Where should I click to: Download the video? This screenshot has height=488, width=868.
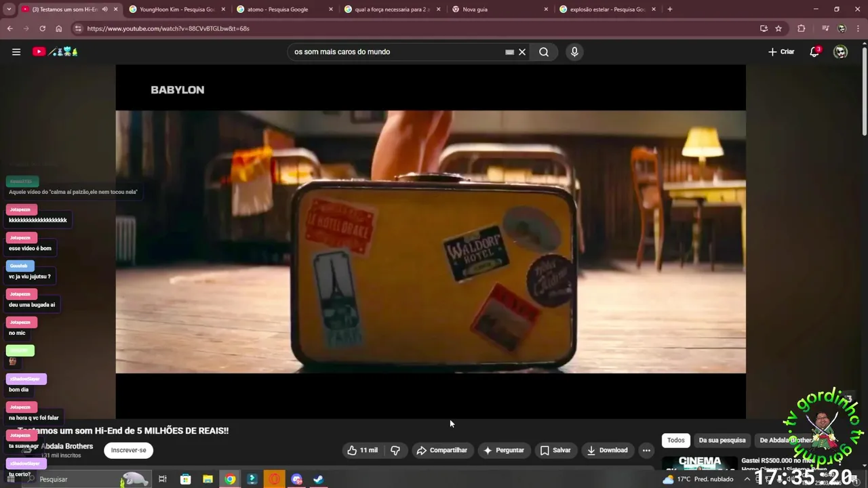pyautogui.click(x=608, y=450)
